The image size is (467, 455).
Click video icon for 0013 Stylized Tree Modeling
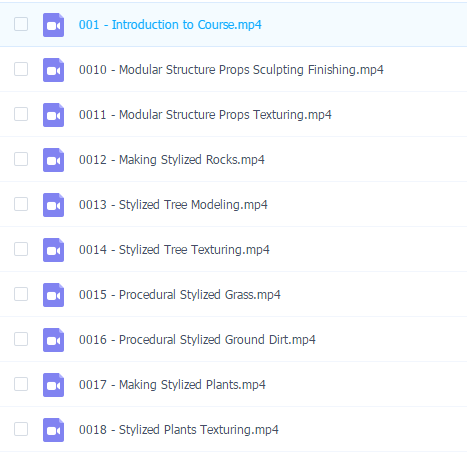53,205
